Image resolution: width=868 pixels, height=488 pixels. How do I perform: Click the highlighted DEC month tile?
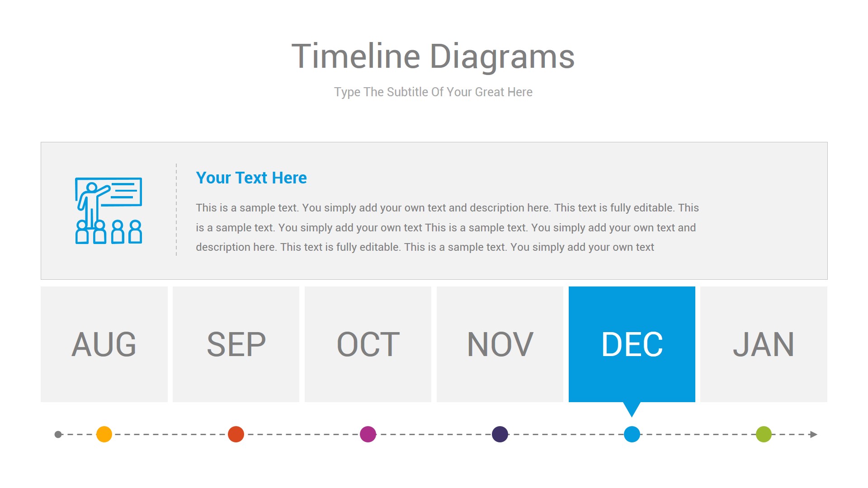[632, 344]
